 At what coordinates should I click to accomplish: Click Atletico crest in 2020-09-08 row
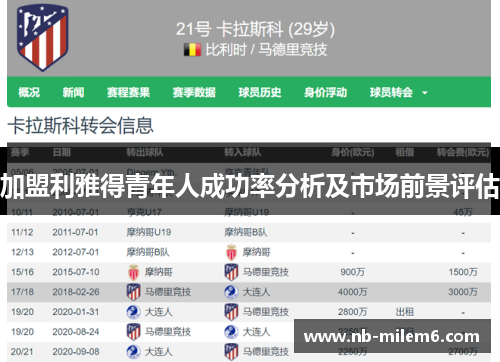[231, 352]
